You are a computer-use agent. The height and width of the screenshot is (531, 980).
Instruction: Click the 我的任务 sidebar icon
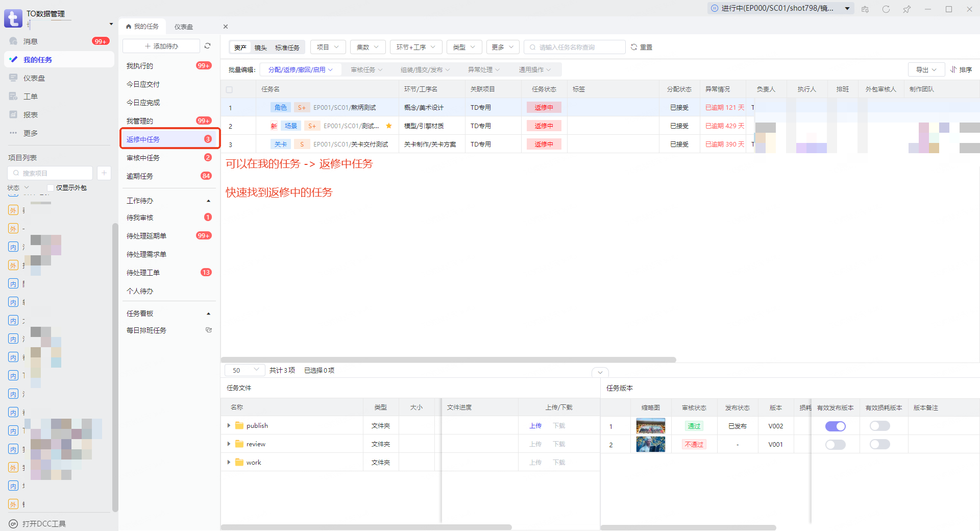(x=13, y=60)
